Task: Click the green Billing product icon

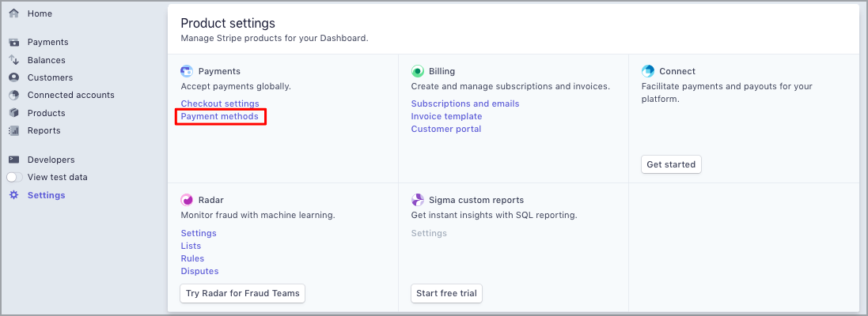Action: [418, 71]
